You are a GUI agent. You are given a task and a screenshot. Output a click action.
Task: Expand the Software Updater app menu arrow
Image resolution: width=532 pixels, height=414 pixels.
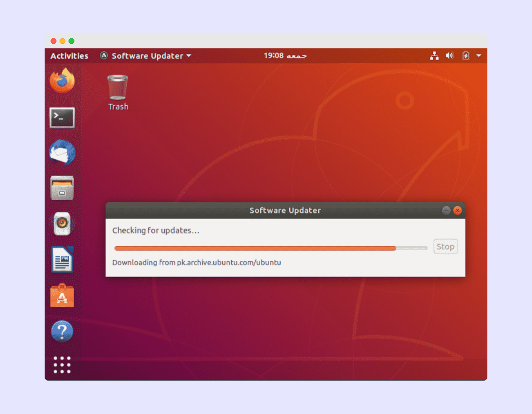[188, 56]
